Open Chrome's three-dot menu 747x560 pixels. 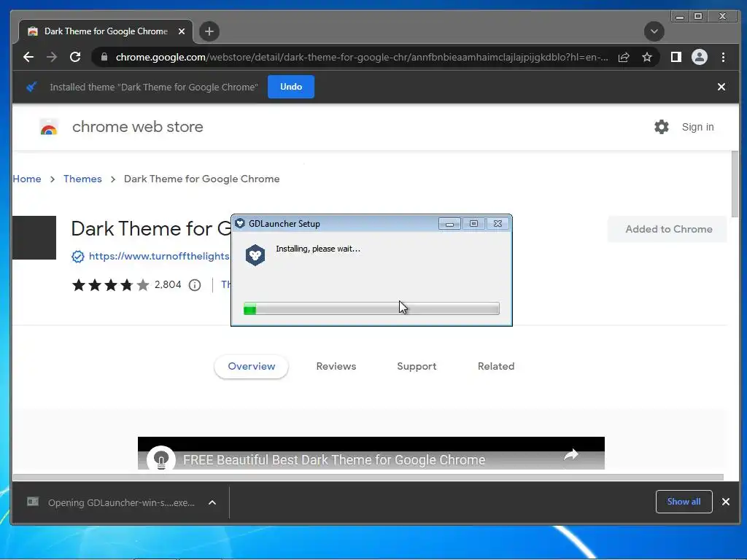click(x=723, y=57)
